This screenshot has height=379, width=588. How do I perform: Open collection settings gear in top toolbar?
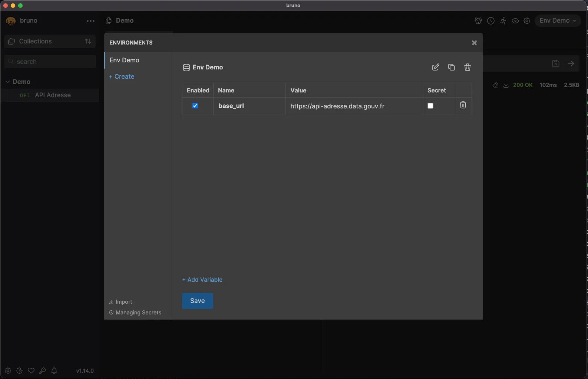[x=527, y=21]
